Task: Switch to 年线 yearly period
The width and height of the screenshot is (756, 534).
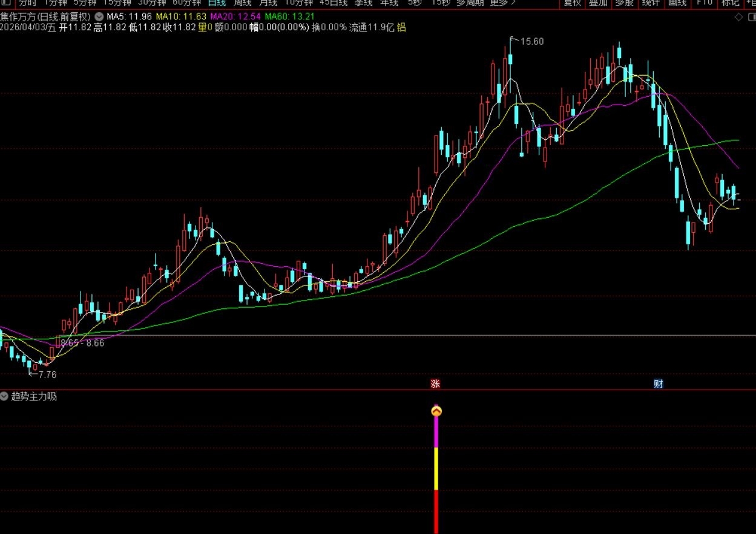Action: [390, 3]
